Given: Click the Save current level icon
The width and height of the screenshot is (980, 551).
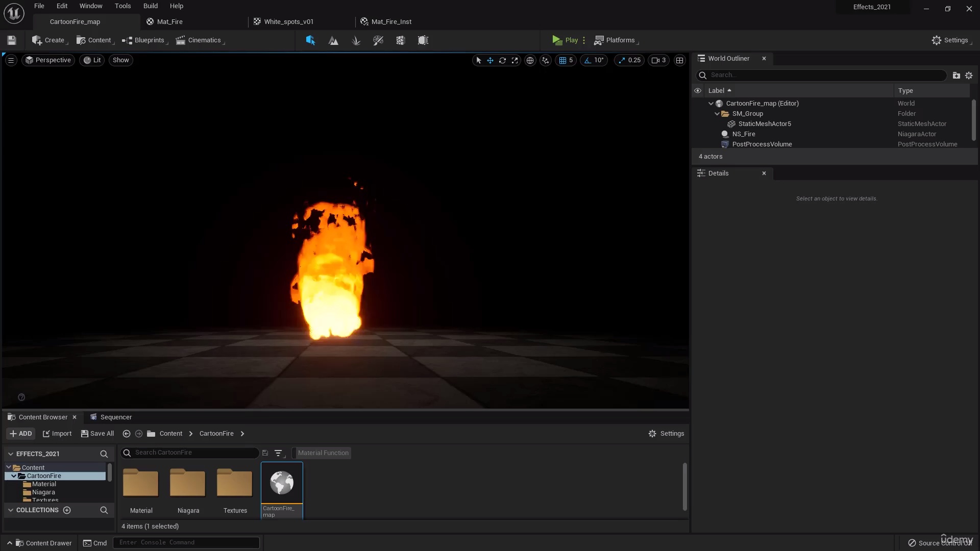Looking at the screenshot, I should click(11, 40).
